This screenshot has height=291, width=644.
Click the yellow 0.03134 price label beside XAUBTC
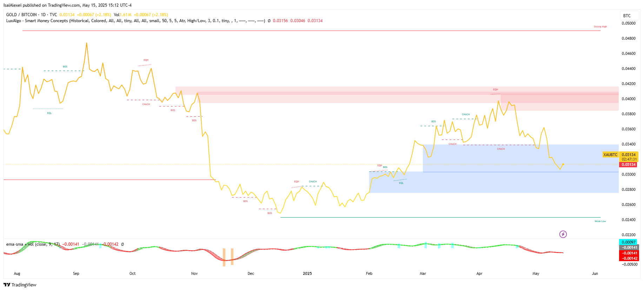tap(629, 155)
